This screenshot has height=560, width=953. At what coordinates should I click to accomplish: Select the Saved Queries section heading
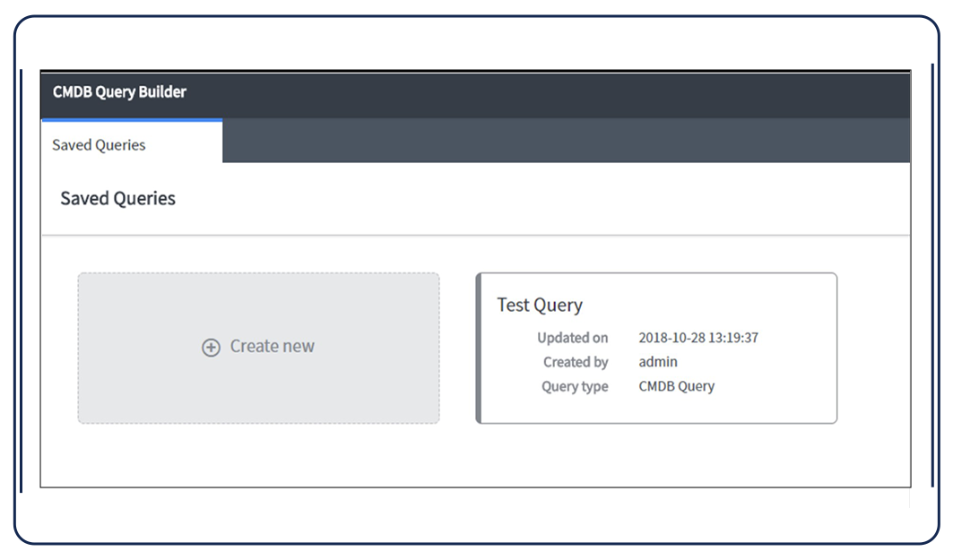point(117,199)
